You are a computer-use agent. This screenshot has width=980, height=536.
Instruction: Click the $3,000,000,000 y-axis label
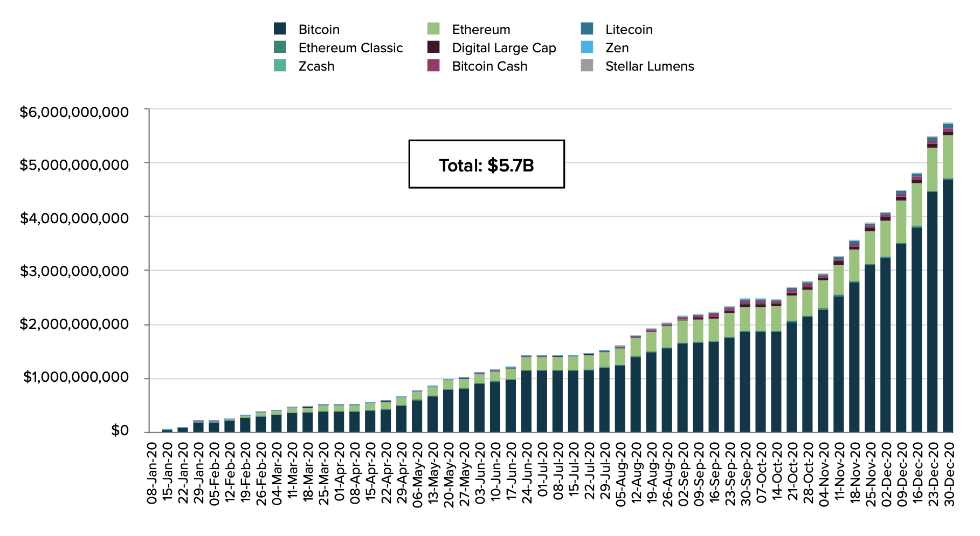(x=74, y=271)
